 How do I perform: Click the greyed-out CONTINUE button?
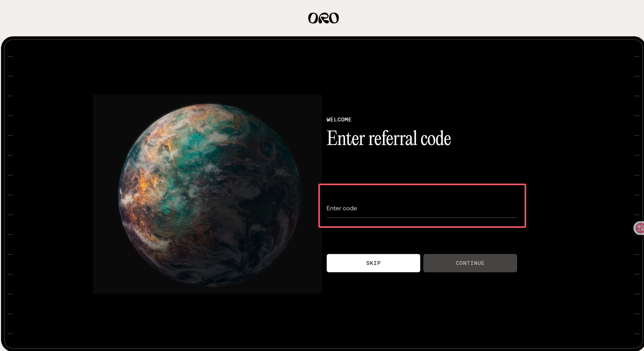pyautogui.click(x=470, y=263)
